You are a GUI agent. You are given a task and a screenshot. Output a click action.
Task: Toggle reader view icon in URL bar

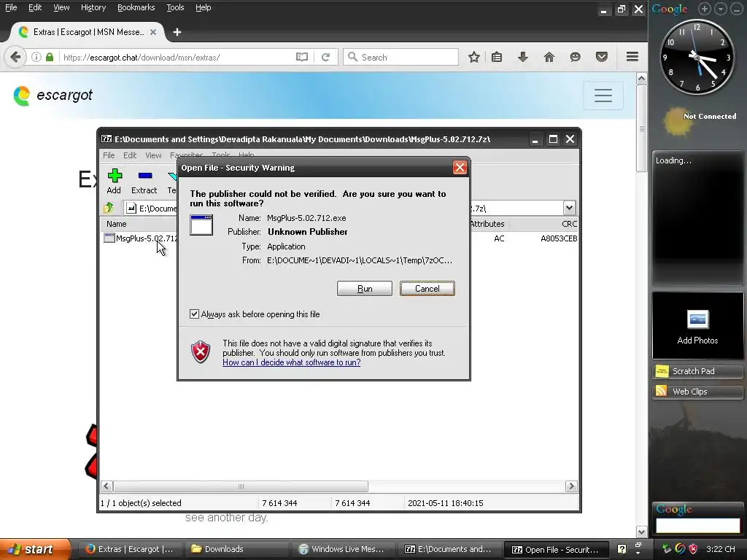coord(302,57)
